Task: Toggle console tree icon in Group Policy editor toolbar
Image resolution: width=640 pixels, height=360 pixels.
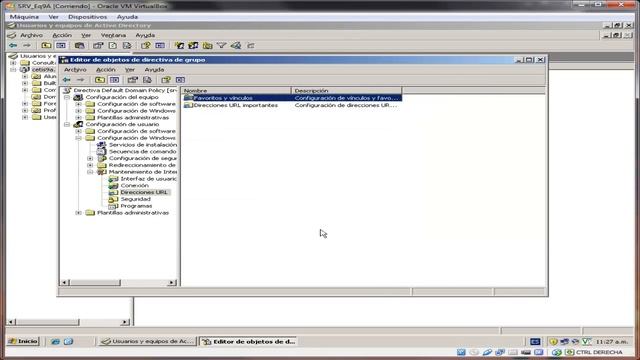Action: pos(115,80)
